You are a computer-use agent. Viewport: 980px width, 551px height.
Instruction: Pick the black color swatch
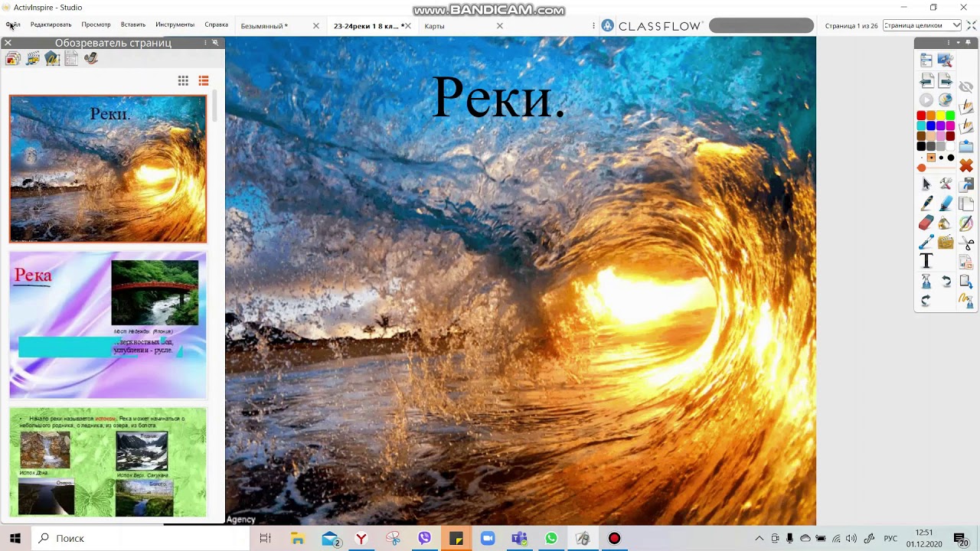(x=921, y=146)
